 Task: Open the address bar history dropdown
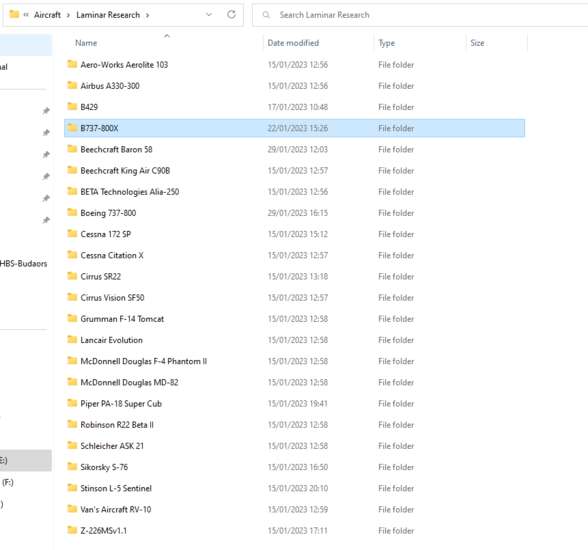tap(209, 15)
